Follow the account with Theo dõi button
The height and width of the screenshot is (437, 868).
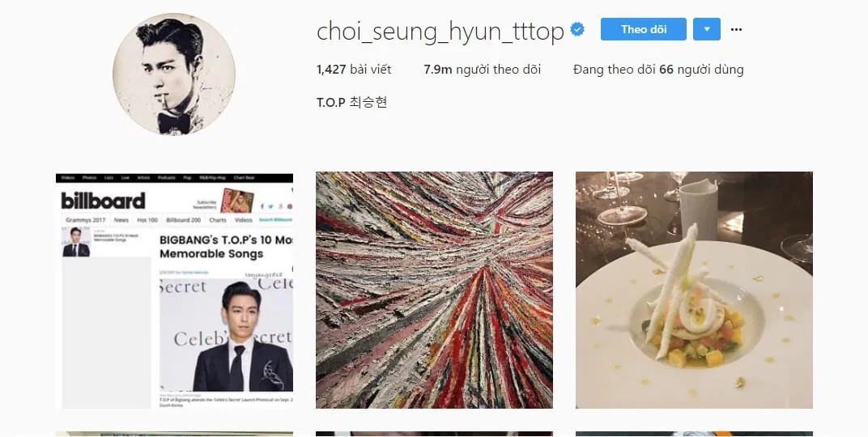(643, 29)
